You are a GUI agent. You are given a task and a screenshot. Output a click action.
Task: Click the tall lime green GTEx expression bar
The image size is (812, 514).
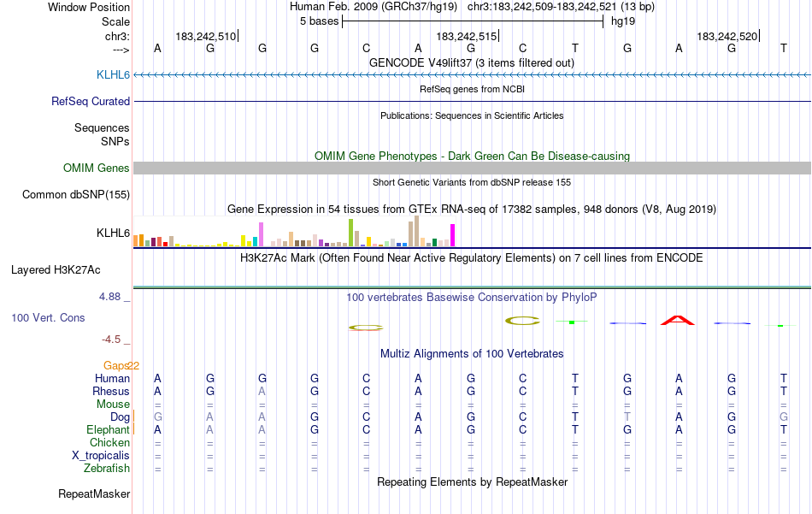tap(350, 233)
